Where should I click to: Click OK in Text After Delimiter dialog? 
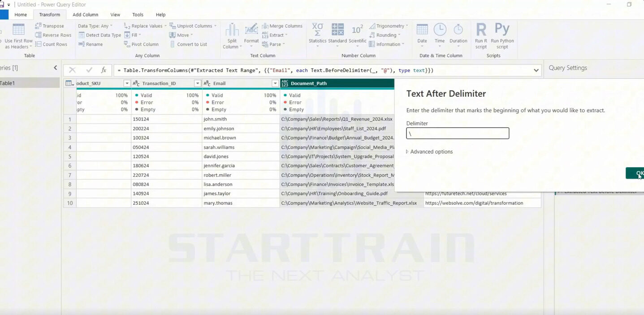[635, 173]
